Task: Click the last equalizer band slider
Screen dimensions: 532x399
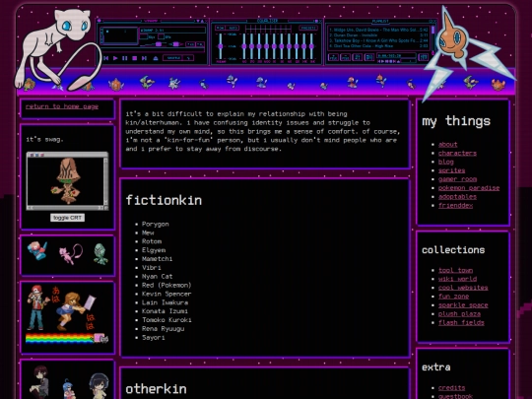Action: point(311,46)
